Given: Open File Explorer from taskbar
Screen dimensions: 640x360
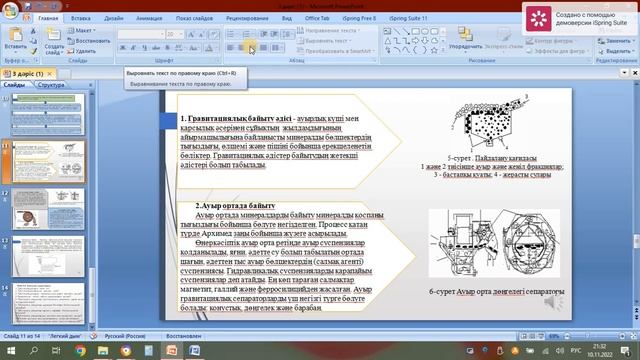Looking at the screenshot, I should [103, 350].
